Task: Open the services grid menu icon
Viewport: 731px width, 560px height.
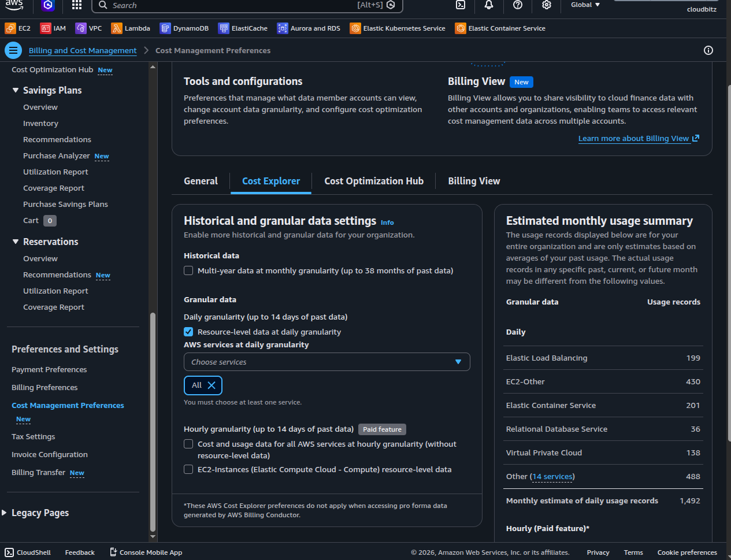Action: [77, 5]
